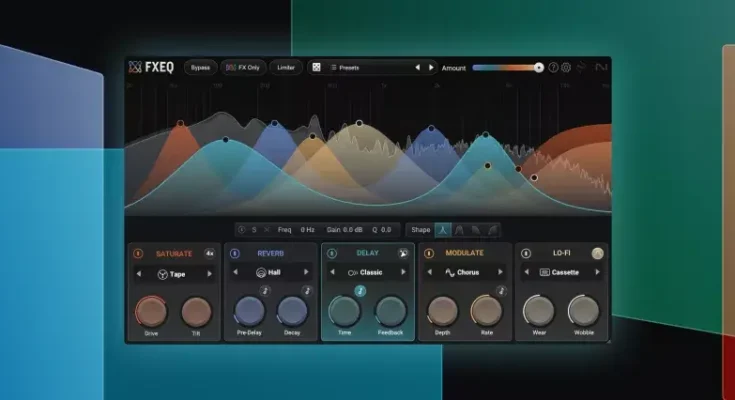Click the 4x oversampling icon in Saturate
This screenshot has height=400, width=735.
click(x=209, y=254)
